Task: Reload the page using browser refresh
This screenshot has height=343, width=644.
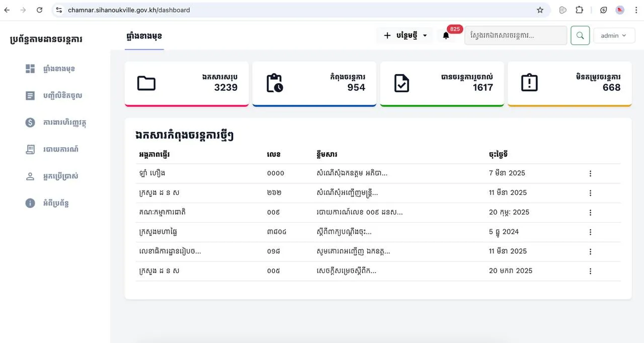Action: coord(39,10)
